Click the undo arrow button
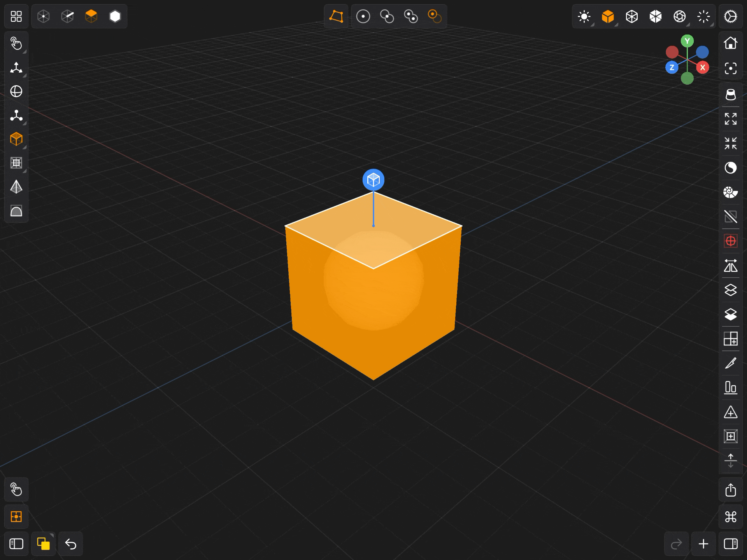 tap(70, 544)
